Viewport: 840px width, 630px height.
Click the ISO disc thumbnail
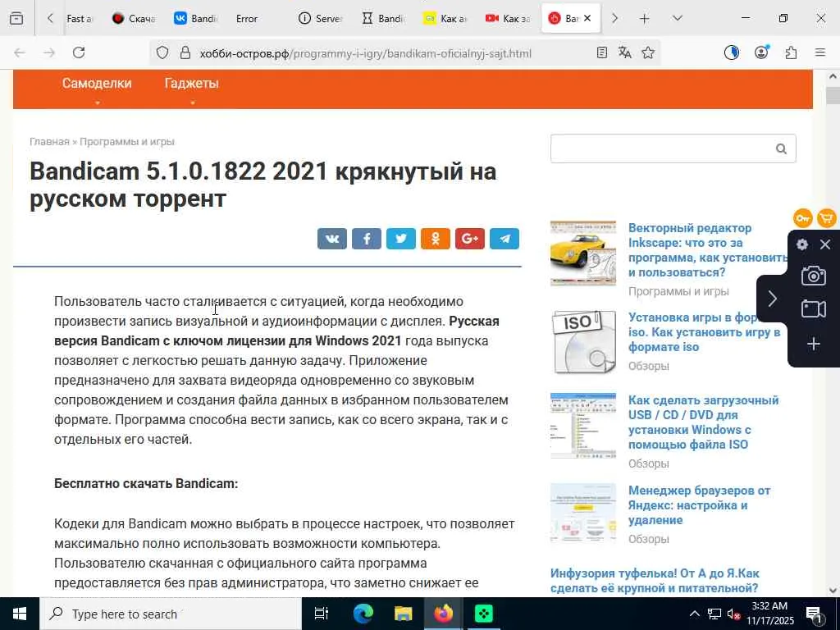(583, 342)
